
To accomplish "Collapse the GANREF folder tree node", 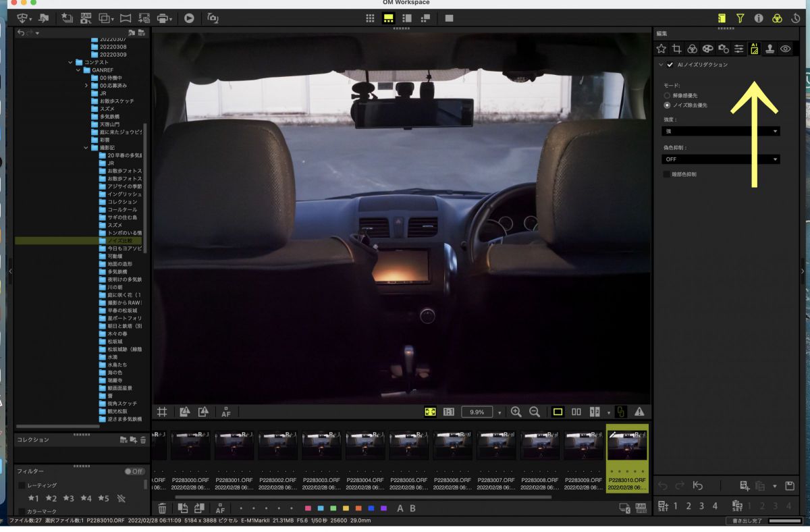I will 78,70.
